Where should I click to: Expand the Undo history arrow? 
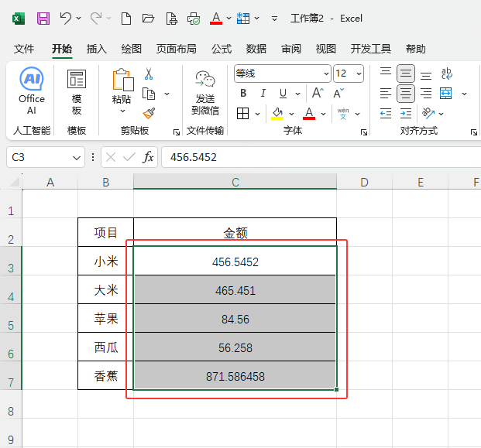click(78, 19)
